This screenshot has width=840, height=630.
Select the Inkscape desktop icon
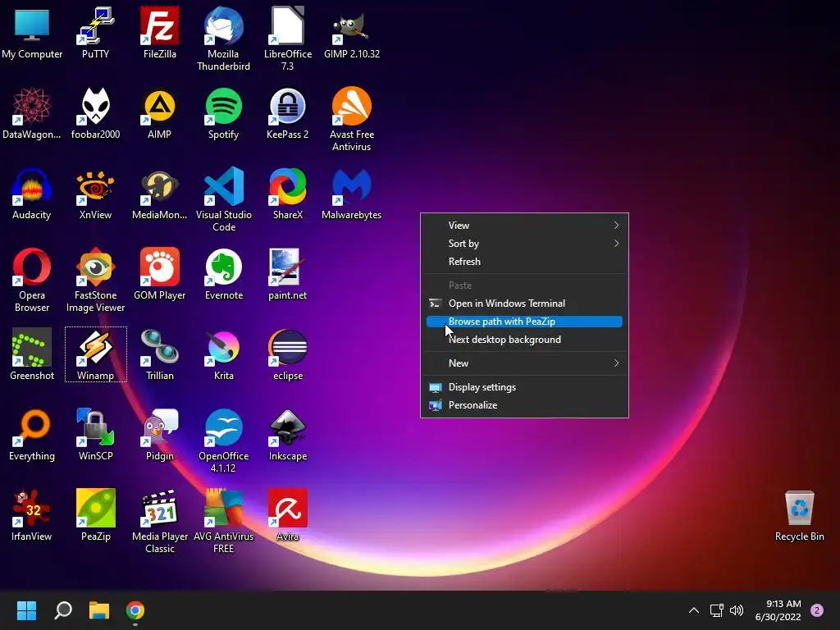(288, 435)
